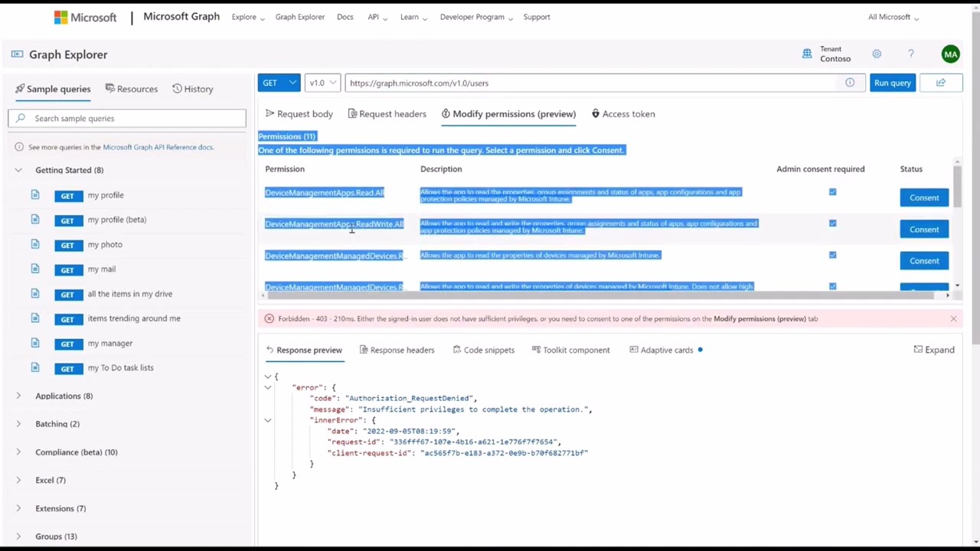
Task: Switch to the Toolkit component tab
Action: (x=571, y=350)
